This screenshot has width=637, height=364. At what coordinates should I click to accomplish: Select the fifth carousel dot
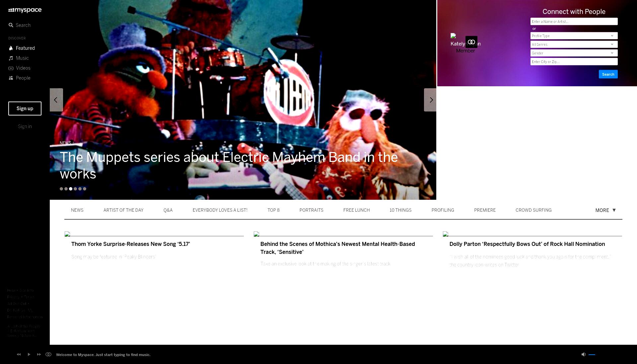(x=80, y=189)
